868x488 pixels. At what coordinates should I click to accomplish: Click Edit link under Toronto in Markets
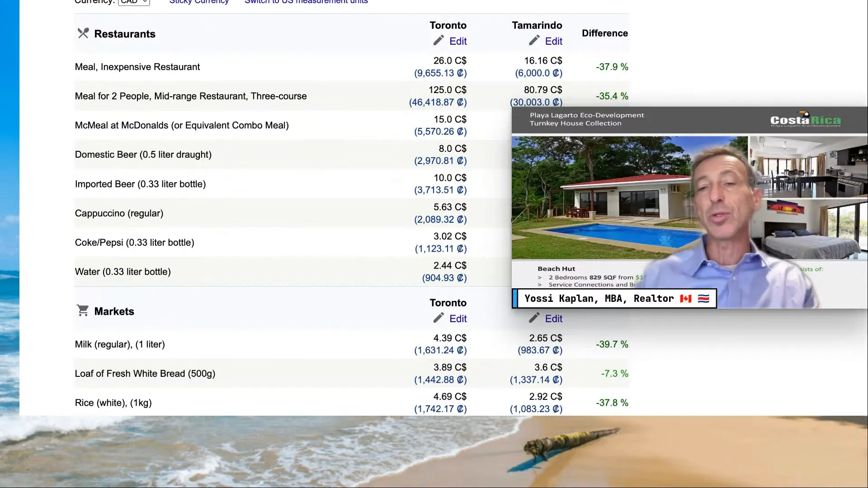coord(458,319)
